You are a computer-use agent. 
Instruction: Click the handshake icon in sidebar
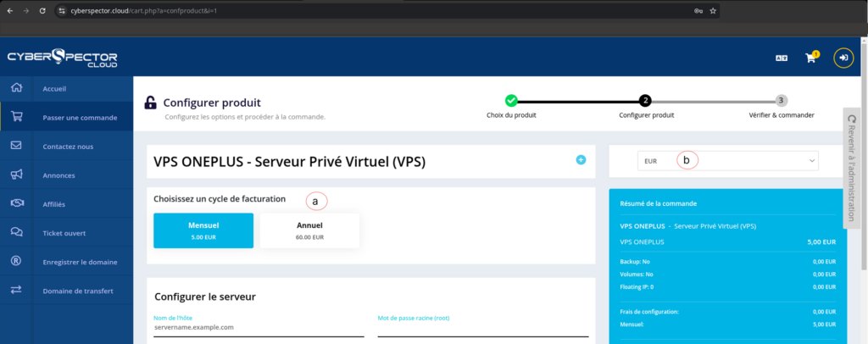click(x=17, y=203)
